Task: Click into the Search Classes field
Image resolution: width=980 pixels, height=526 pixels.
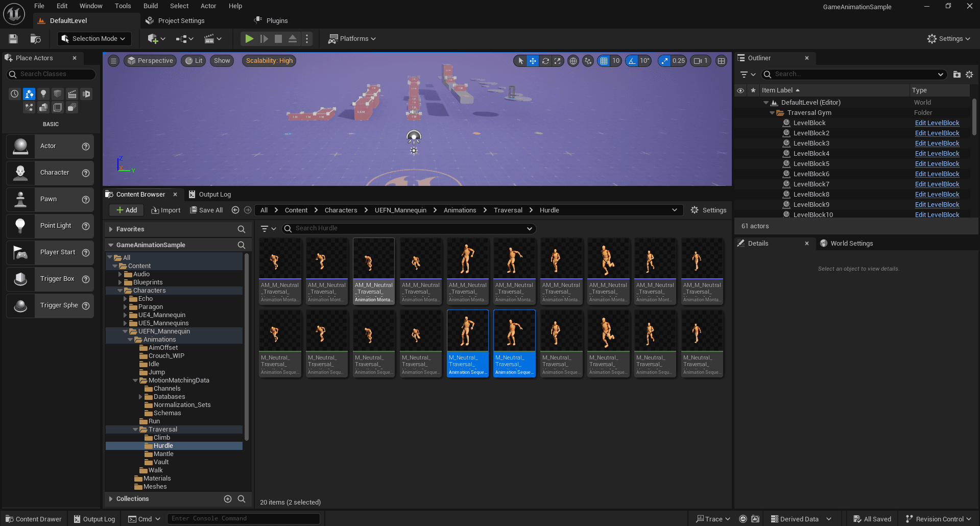Action: (x=51, y=74)
